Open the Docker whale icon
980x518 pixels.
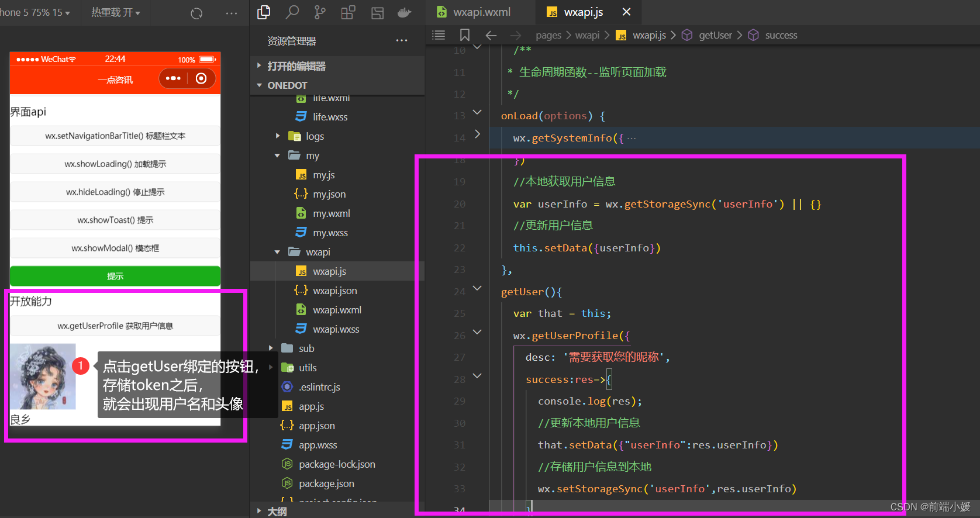point(405,12)
